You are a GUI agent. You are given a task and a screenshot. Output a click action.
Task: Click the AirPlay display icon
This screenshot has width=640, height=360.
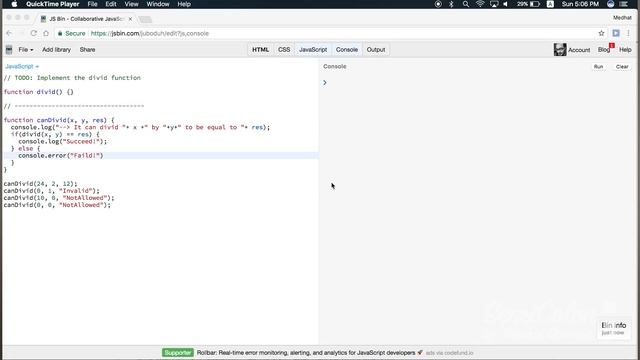494,4
